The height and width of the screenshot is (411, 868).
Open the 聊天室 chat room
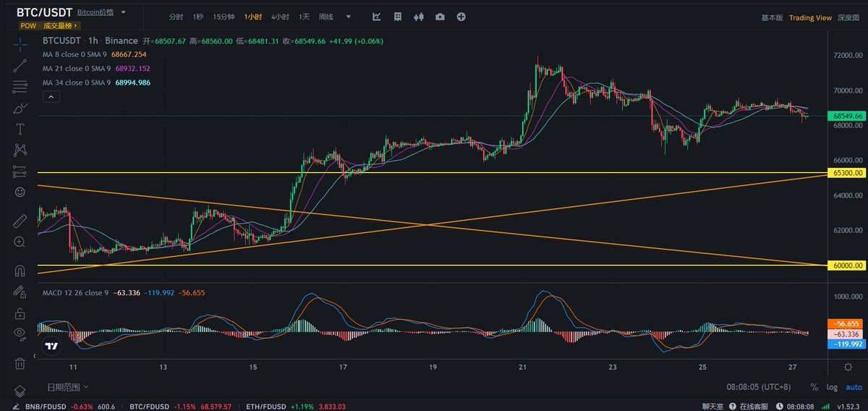click(713, 407)
